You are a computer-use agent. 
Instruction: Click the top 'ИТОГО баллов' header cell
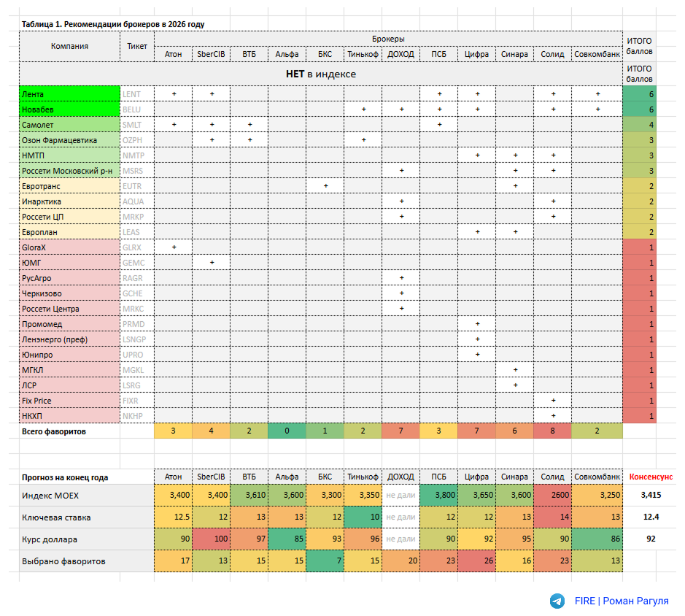640,46
